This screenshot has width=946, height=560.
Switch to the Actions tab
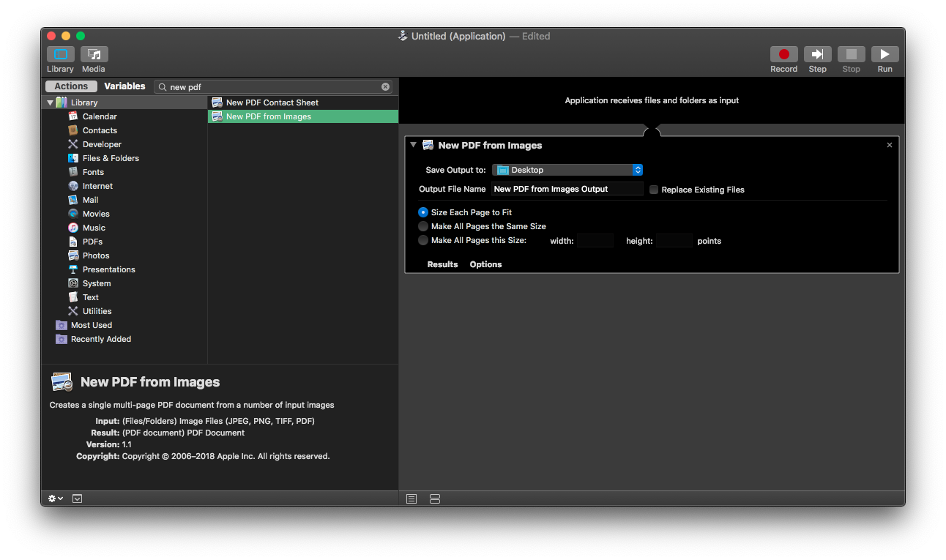click(x=71, y=86)
